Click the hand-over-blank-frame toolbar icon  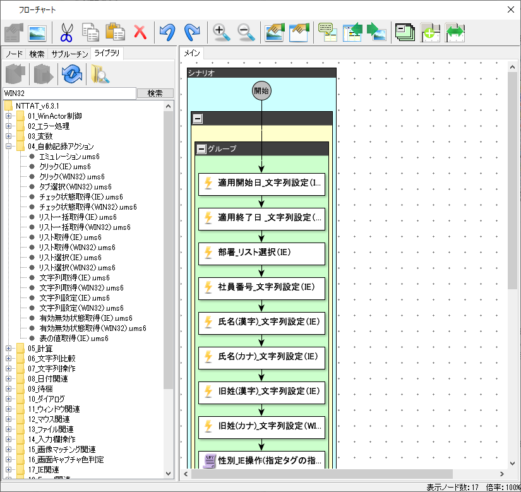click(299, 33)
